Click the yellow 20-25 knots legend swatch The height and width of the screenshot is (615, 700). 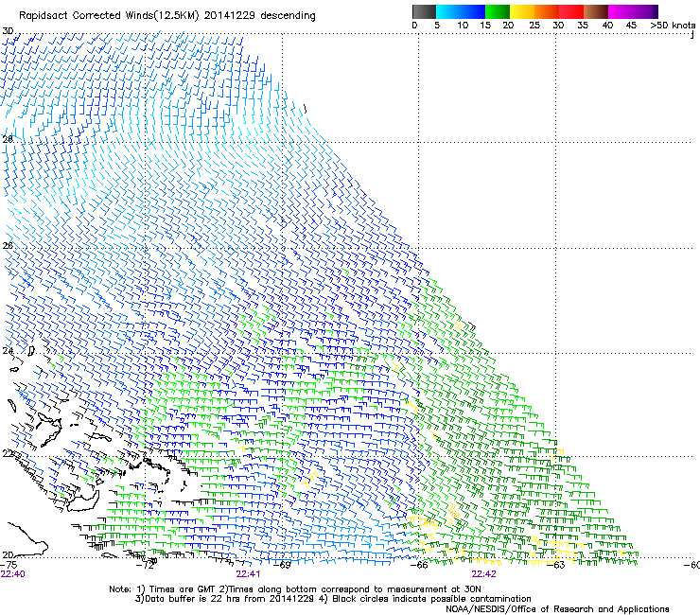[522, 11]
